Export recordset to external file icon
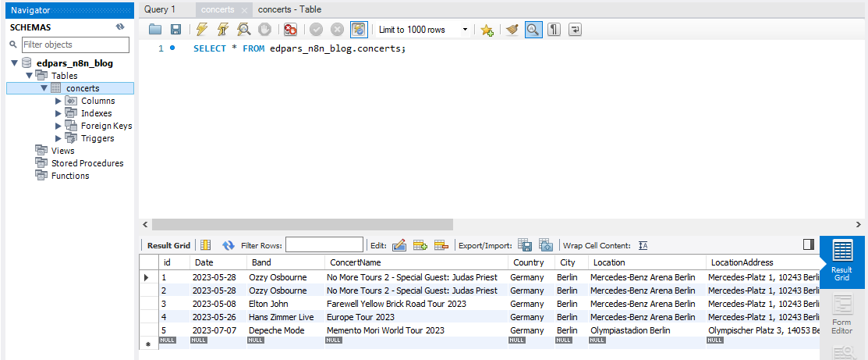The height and width of the screenshot is (360, 868). (525, 245)
